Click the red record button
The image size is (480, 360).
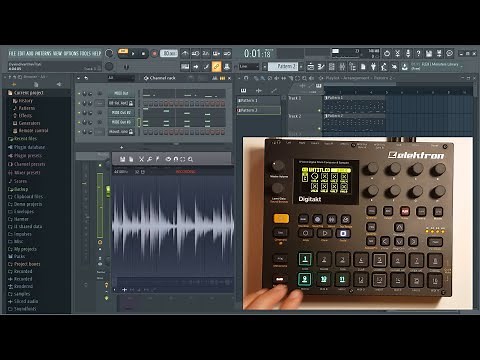[x=154, y=54]
